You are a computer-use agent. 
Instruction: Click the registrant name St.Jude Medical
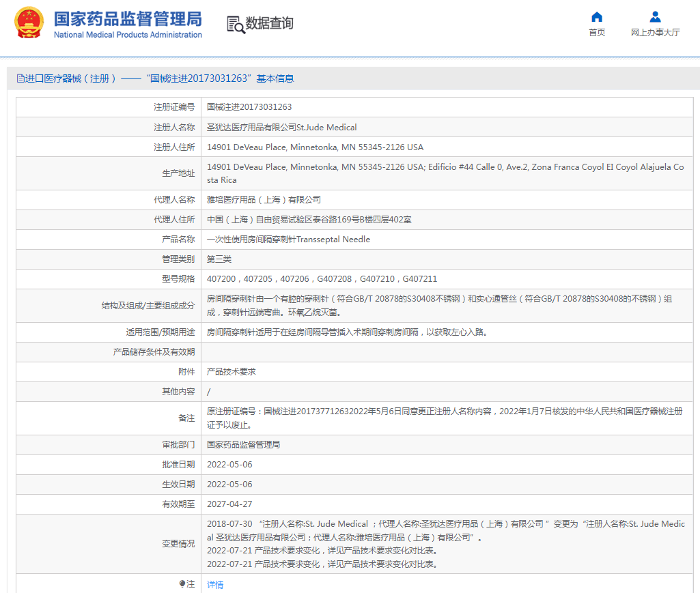click(x=281, y=127)
